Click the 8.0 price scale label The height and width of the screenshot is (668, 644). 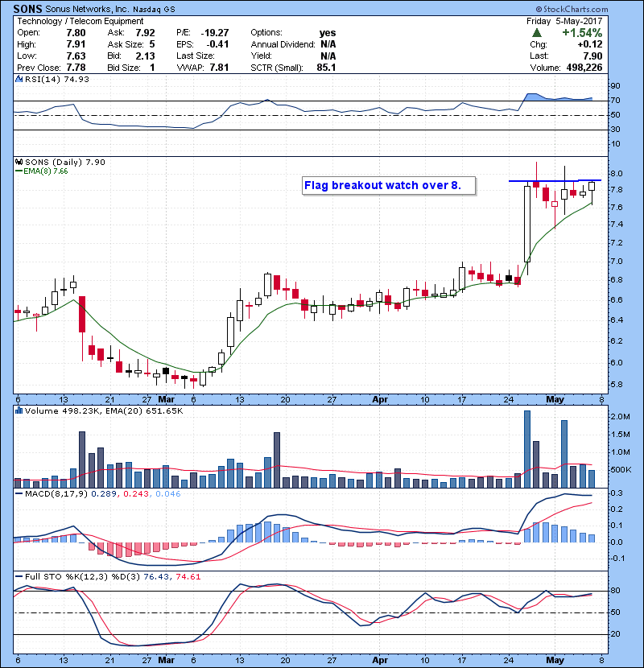[617, 174]
